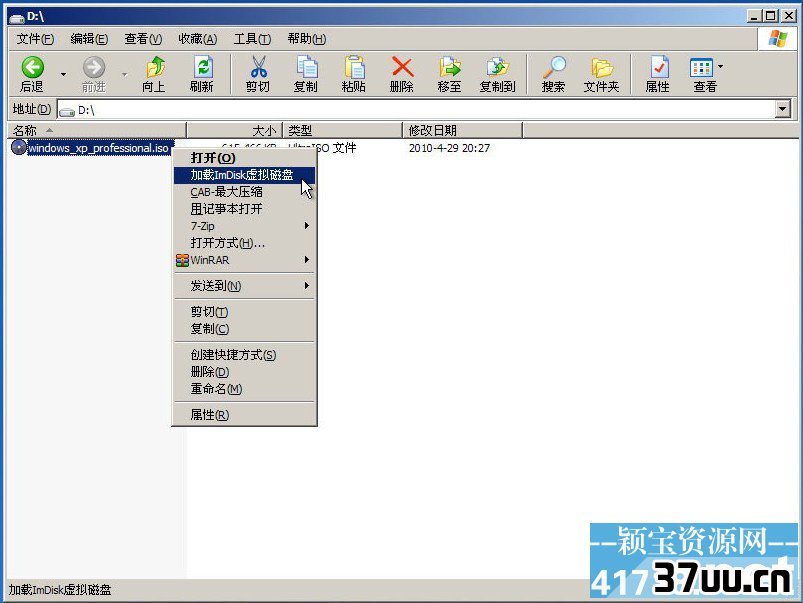Click the D:\ drive icon in title bar
The height and width of the screenshot is (603, 803).
(17, 17)
